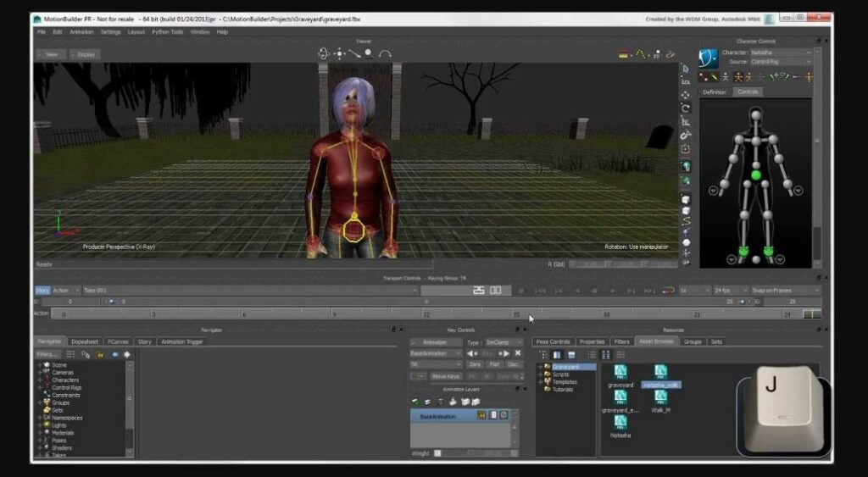868x477 pixels.
Task: Open the Source dropdown showing Control Rig
Action: [x=781, y=62]
